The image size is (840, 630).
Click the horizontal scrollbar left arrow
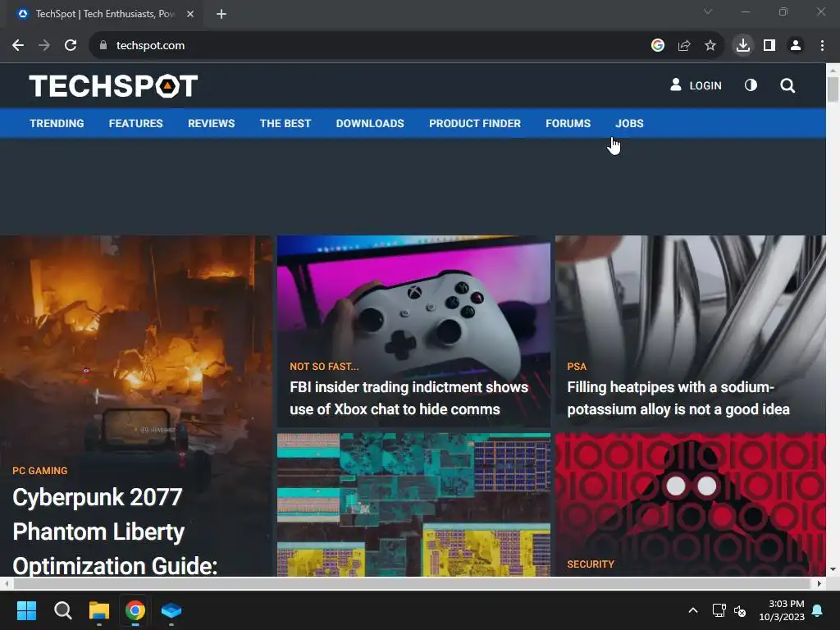(6, 583)
